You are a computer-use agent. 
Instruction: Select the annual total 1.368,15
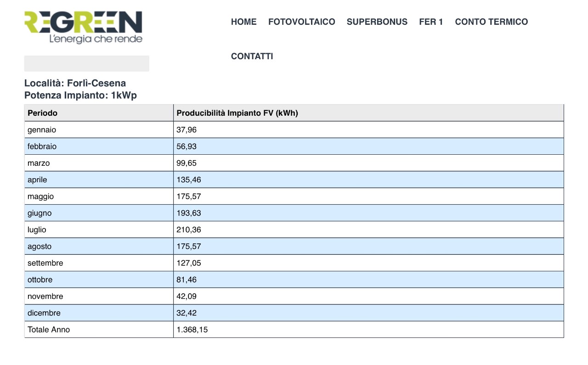(x=192, y=330)
